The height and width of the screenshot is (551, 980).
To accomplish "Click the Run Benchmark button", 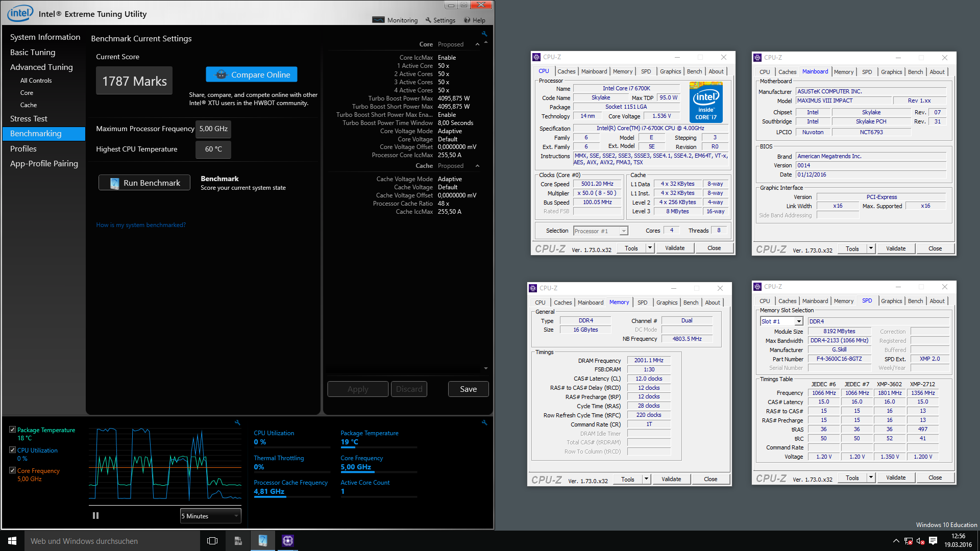I will click(x=144, y=183).
